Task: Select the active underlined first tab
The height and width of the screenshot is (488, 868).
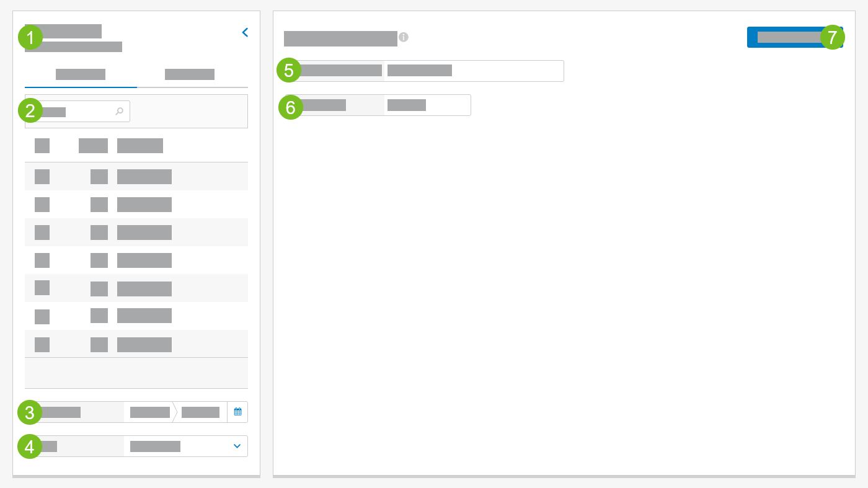Action: [x=81, y=74]
